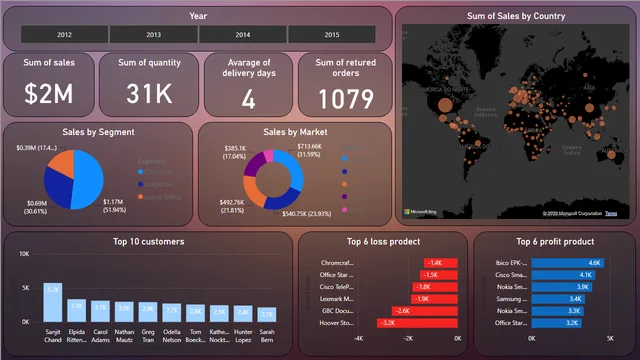Select the Consumer legend dot in Segment
The width and height of the screenshot is (640, 360).
[x=140, y=172]
